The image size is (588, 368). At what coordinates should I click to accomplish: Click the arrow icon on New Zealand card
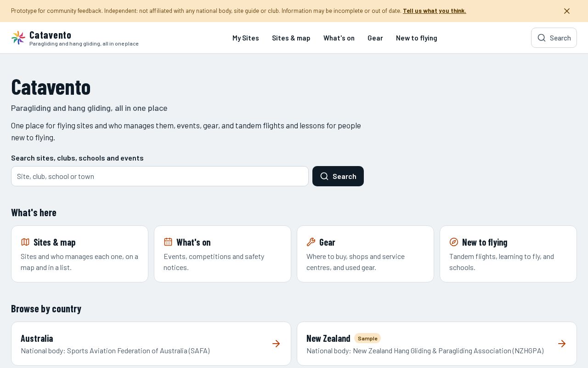click(562, 344)
